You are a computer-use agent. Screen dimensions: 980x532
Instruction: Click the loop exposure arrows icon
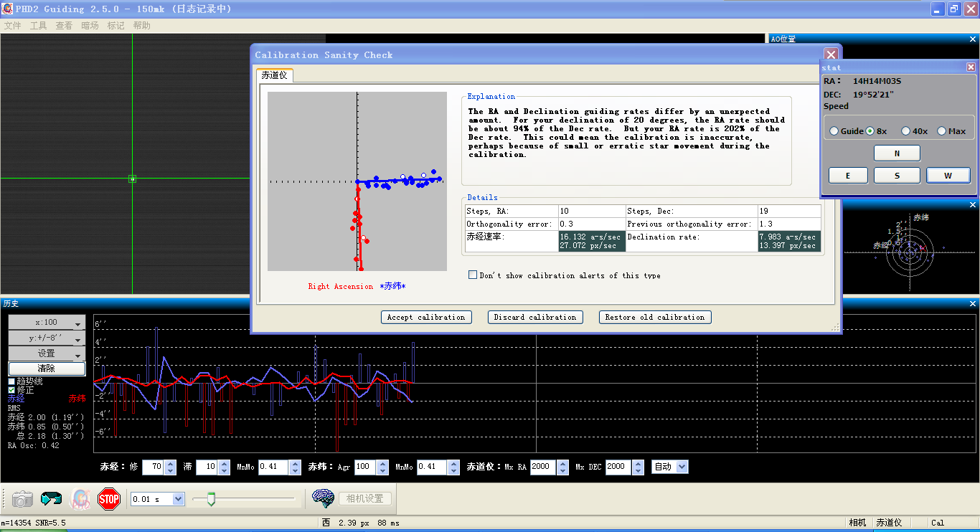[x=51, y=499]
